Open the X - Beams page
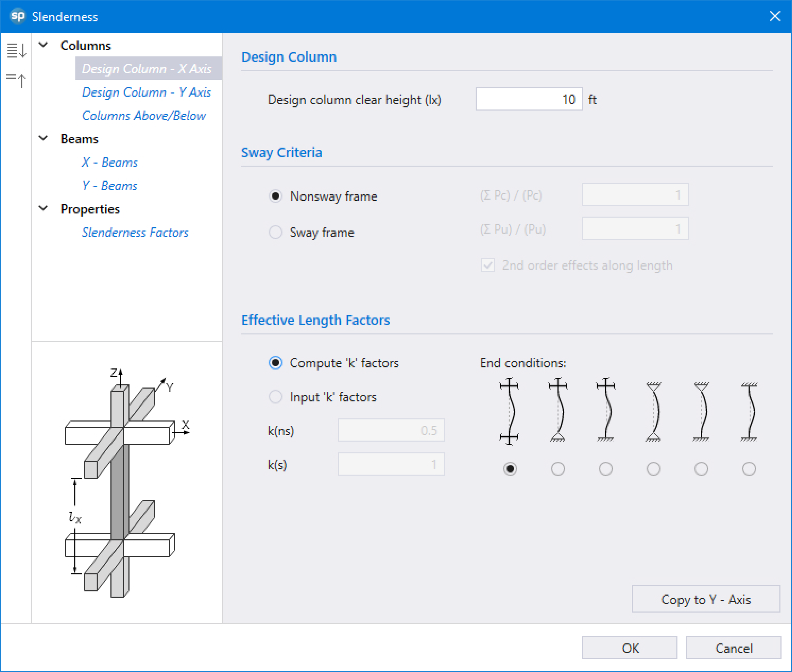 pyautogui.click(x=109, y=162)
